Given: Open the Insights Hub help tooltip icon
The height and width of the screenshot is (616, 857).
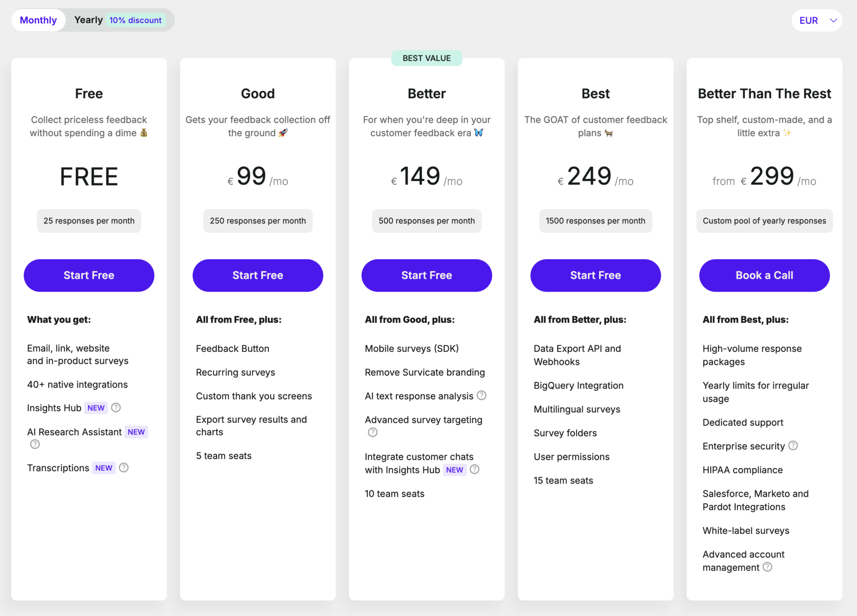Looking at the screenshot, I should coord(116,407).
